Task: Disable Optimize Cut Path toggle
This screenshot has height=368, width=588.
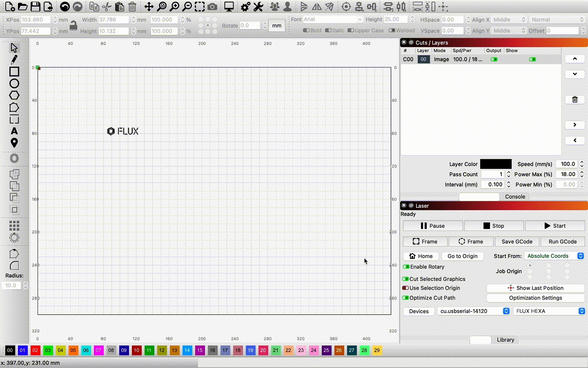Action: (405, 298)
